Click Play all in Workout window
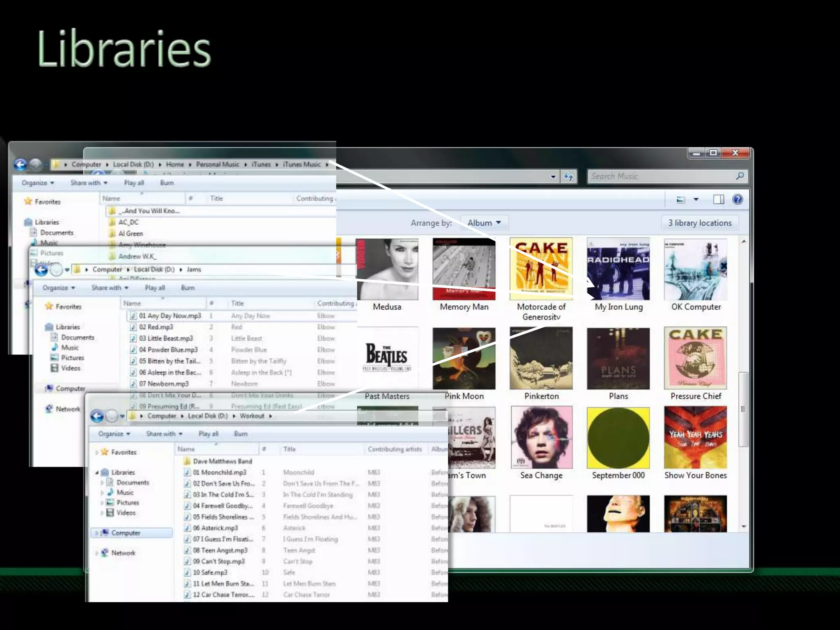 point(208,434)
